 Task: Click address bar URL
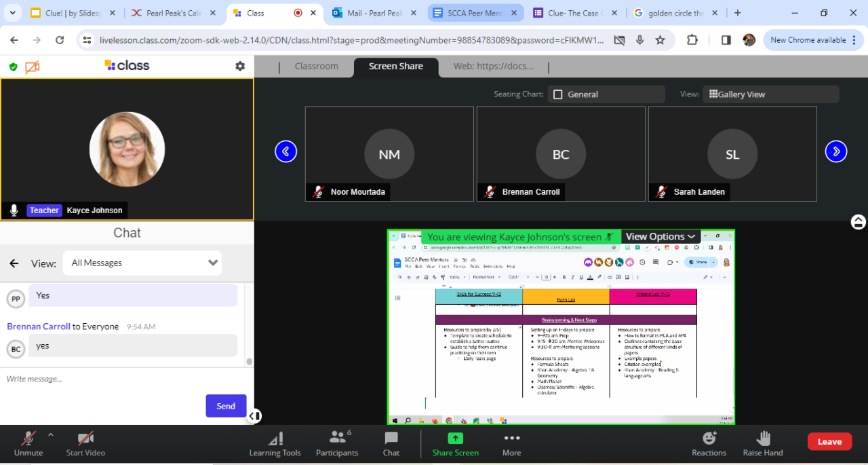(x=351, y=40)
